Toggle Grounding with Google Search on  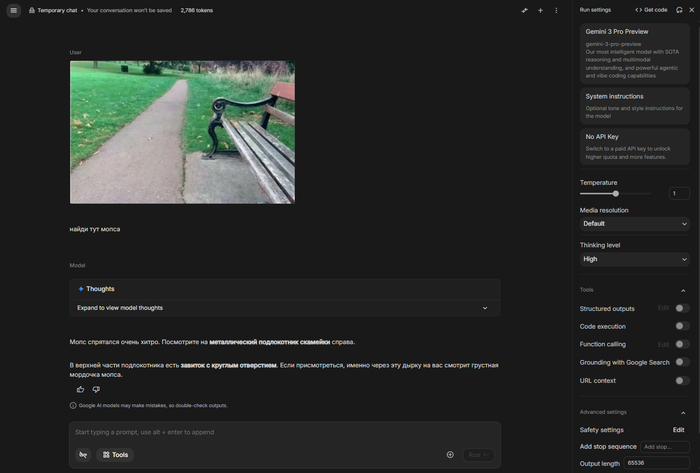pyautogui.click(x=681, y=362)
